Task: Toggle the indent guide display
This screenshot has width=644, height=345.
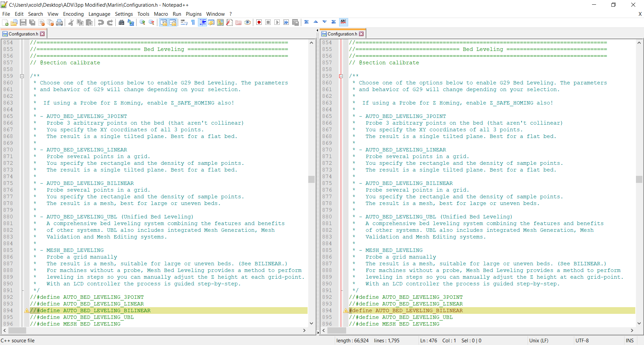Action: pos(202,22)
